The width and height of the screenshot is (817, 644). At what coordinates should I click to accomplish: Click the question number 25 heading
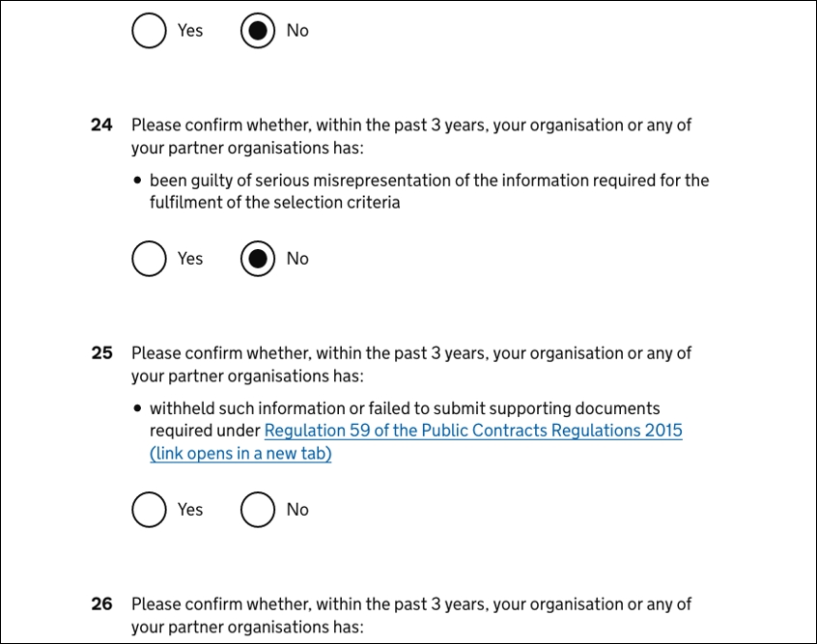click(x=101, y=353)
